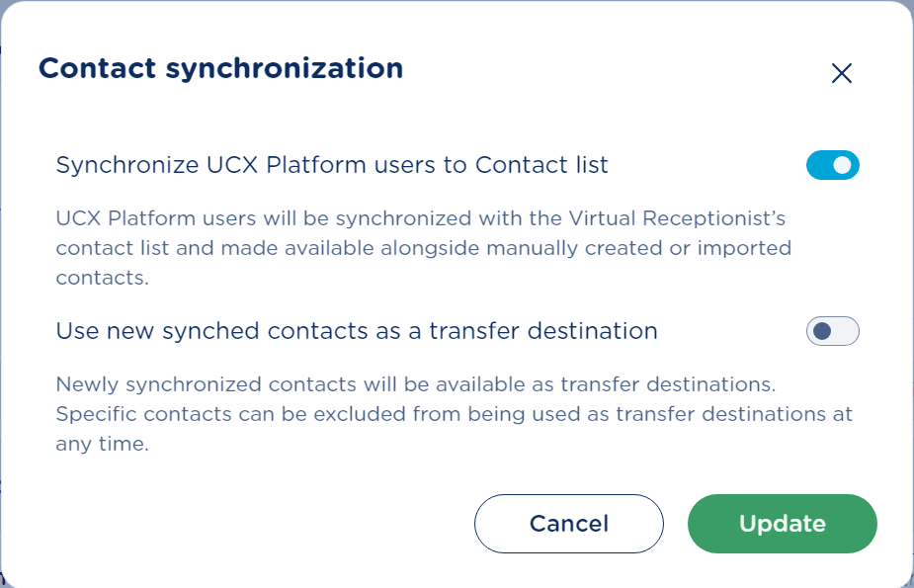The width and height of the screenshot is (914, 588).
Task: Disable Synchronize UCX Platform users toggle
Action: [x=833, y=165]
